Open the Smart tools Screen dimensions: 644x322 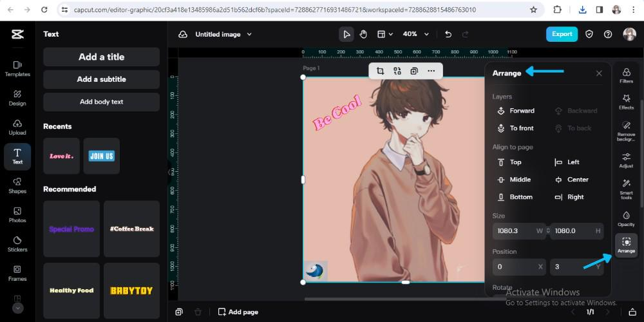(x=627, y=189)
